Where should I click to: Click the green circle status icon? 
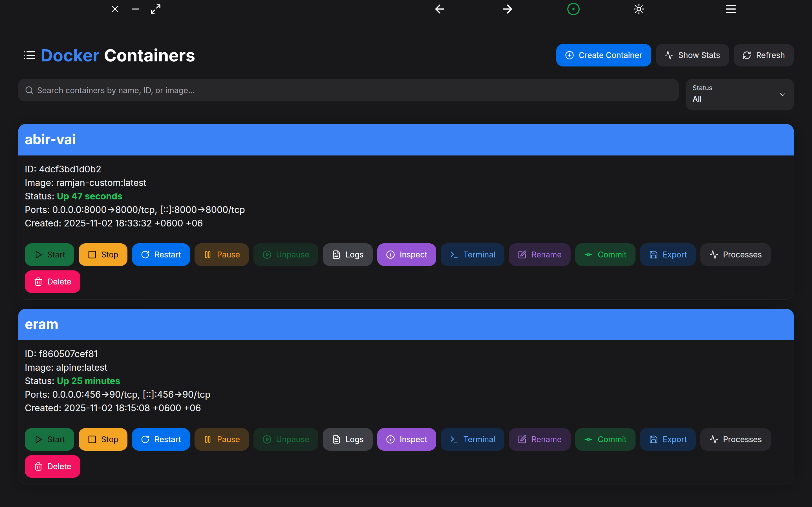point(573,9)
